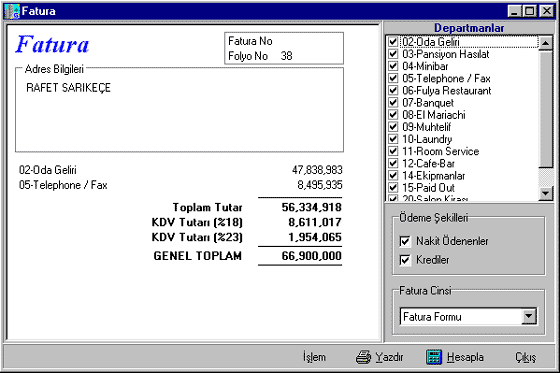This screenshot has width=560, height=373.
Task: Click the Fatura window title bar icon
Action: (12, 11)
